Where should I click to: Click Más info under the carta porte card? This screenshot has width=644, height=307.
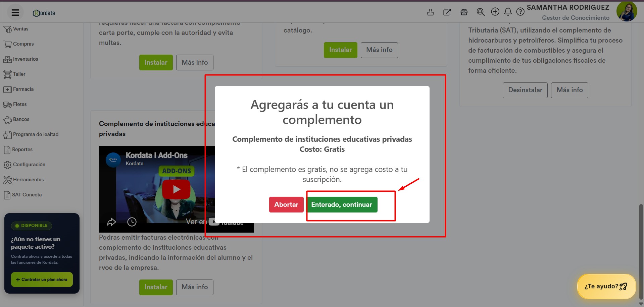195,63
